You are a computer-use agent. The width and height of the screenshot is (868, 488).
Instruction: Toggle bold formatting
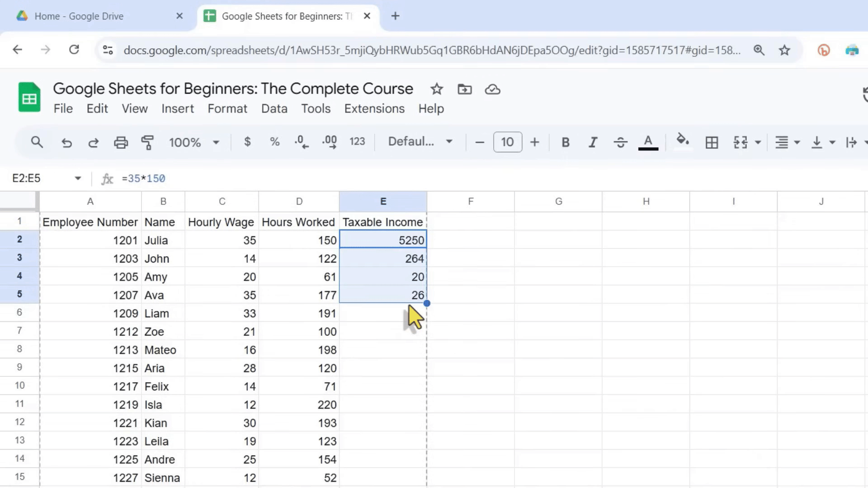pyautogui.click(x=565, y=142)
